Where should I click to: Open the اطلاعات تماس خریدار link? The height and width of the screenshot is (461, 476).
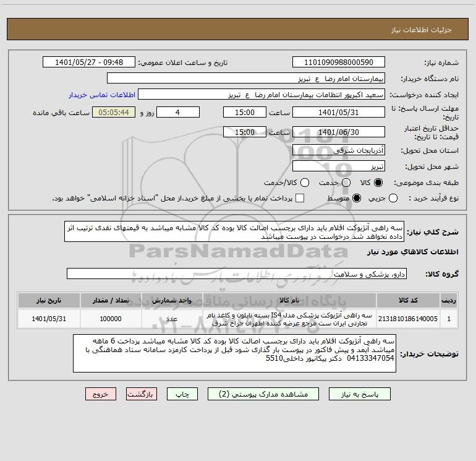point(102,95)
